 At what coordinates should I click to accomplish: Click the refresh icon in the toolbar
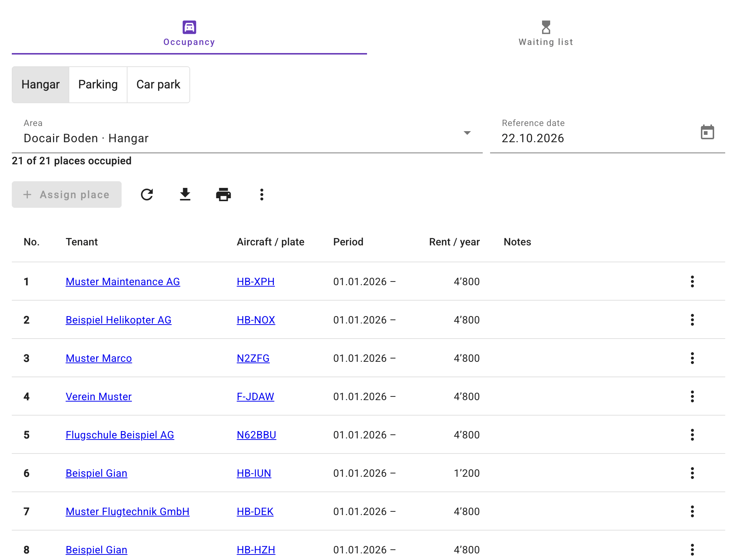coord(147,195)
